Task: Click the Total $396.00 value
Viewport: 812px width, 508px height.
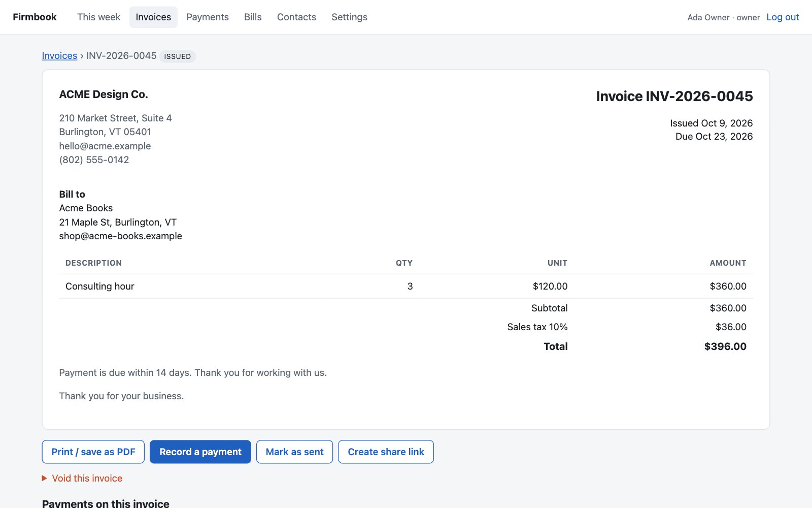Action: click(725, 346)
